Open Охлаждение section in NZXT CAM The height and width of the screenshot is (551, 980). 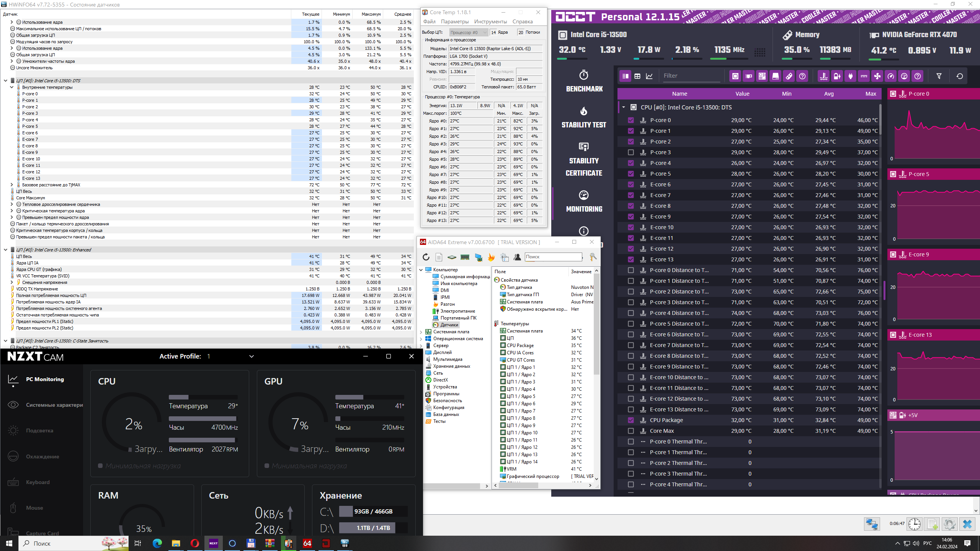(42, 456)
